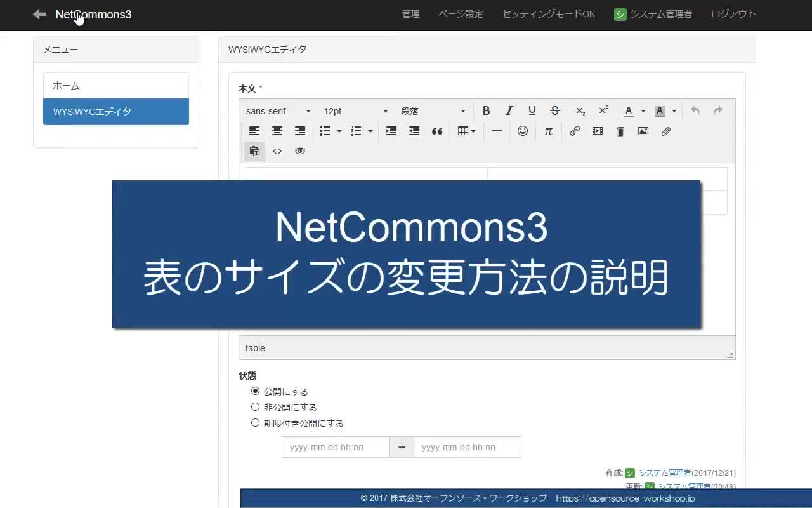This screenshot has width=812, height=508.
Task: Open the emoticons picker
Action: click(523, 131)
